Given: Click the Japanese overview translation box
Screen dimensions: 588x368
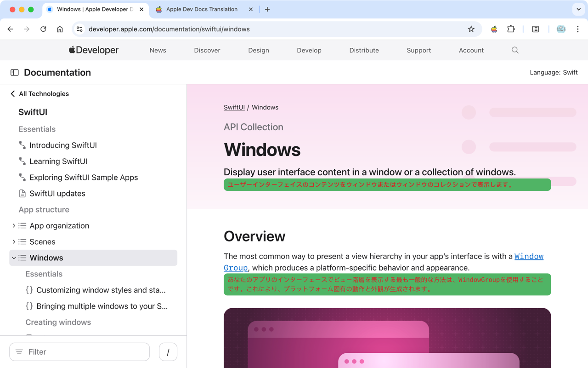Looking at the screenshot, I should (x=387, y=285).
